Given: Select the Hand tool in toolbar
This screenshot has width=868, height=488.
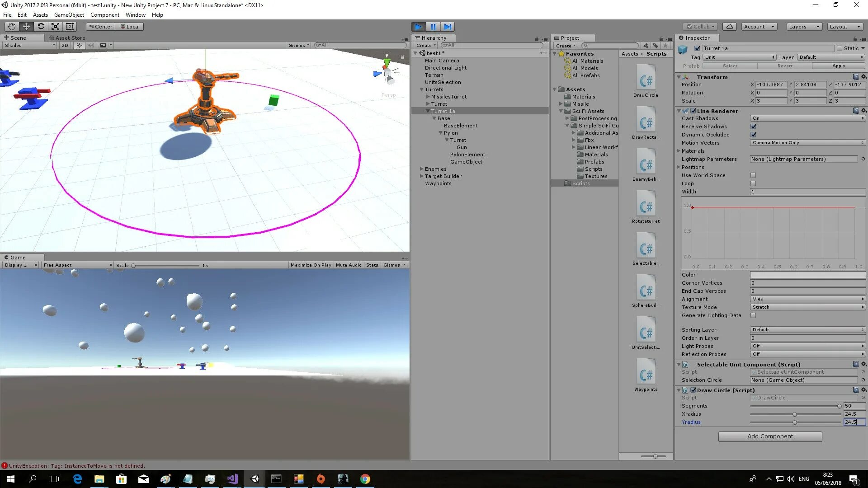Looking at the screenshot, I should pyautogui.click(x=12, y=27).
